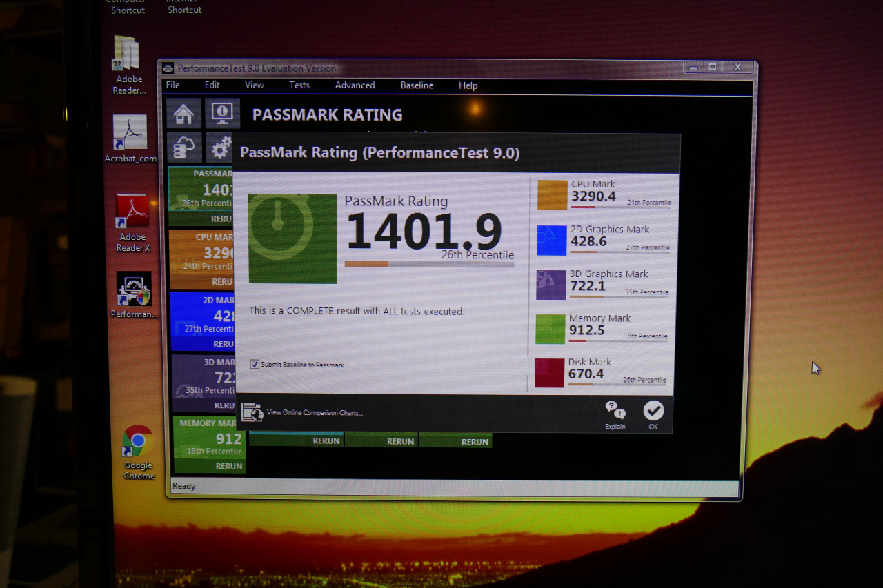Open the Help menu
The image size is (883, 588).
point(468,85)
